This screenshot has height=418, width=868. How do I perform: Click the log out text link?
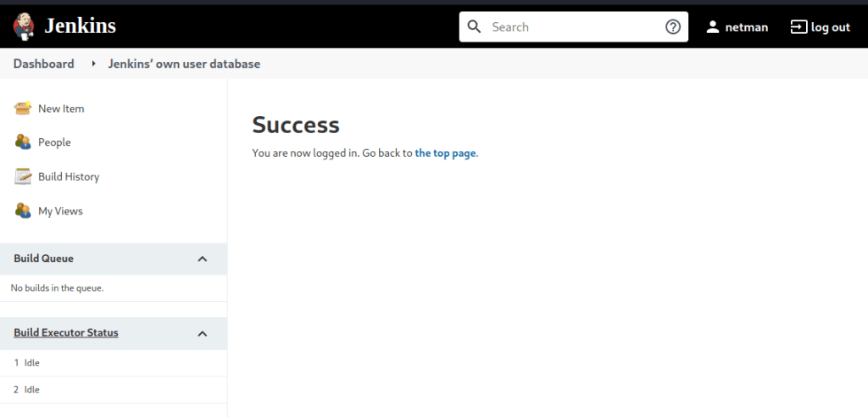(830, 27)
